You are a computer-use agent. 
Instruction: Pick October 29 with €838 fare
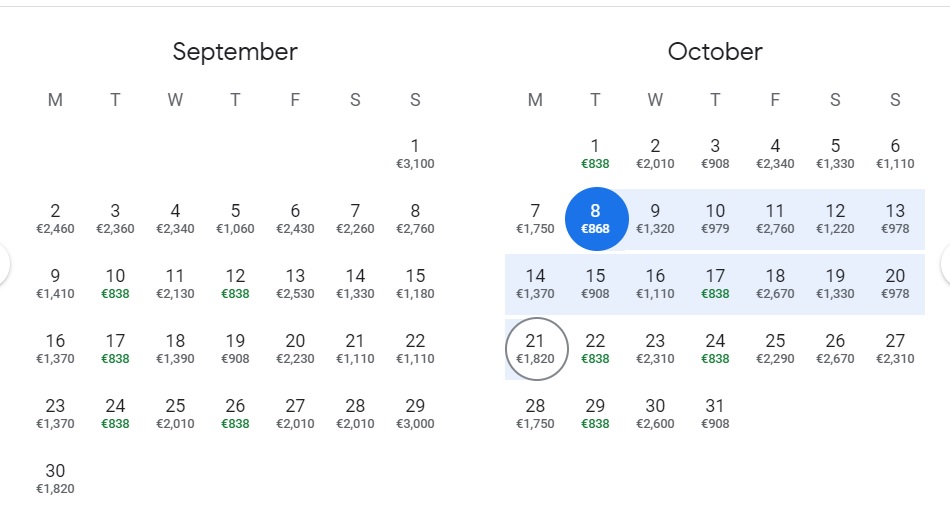point(595,413)
